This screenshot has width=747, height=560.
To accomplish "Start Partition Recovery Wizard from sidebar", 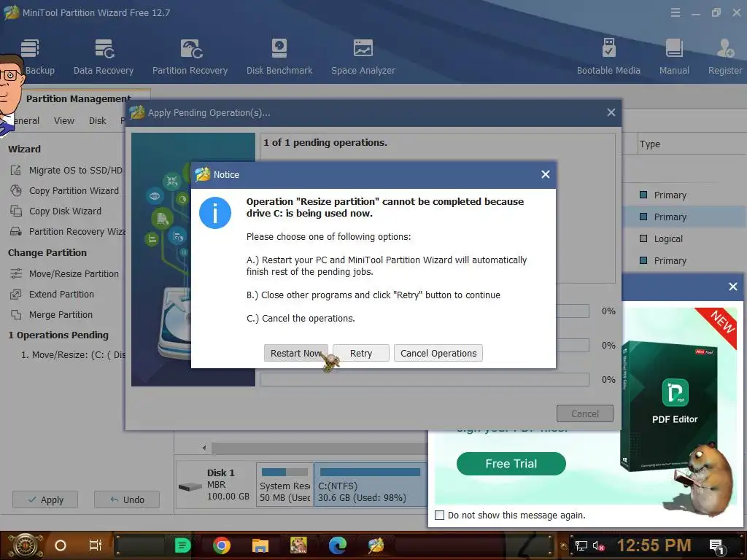I will (68, 231).
